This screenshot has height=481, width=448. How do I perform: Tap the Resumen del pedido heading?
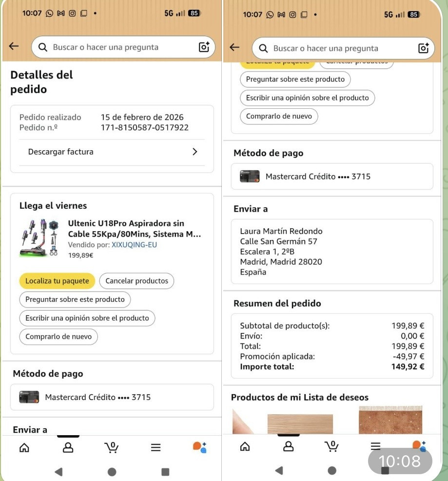tap(277, 303)
